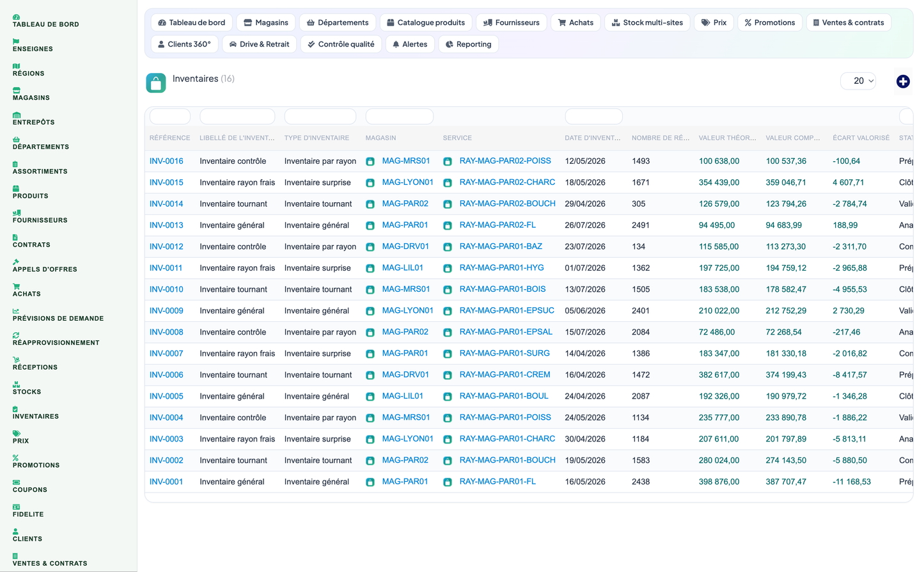Click the Référence filter input field

click(170, 116)
